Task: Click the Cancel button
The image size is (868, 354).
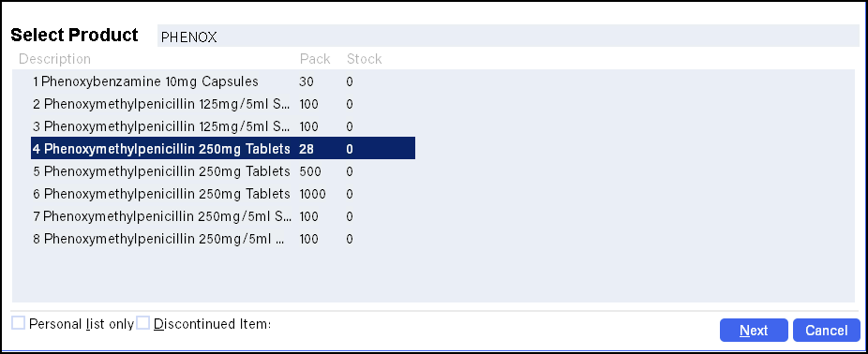Action: [827, 331]
